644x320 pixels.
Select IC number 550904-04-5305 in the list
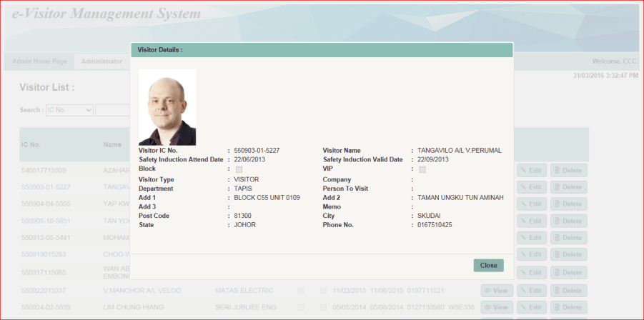tap(46, 204)
